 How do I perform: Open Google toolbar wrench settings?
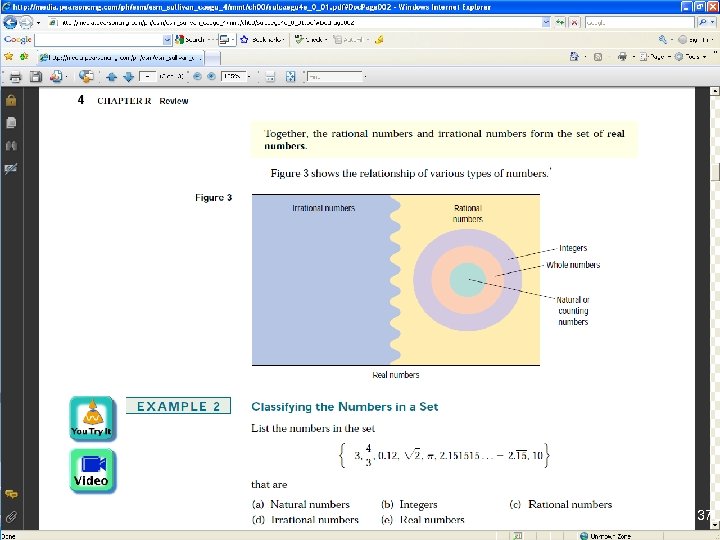[x=663, y=40]
